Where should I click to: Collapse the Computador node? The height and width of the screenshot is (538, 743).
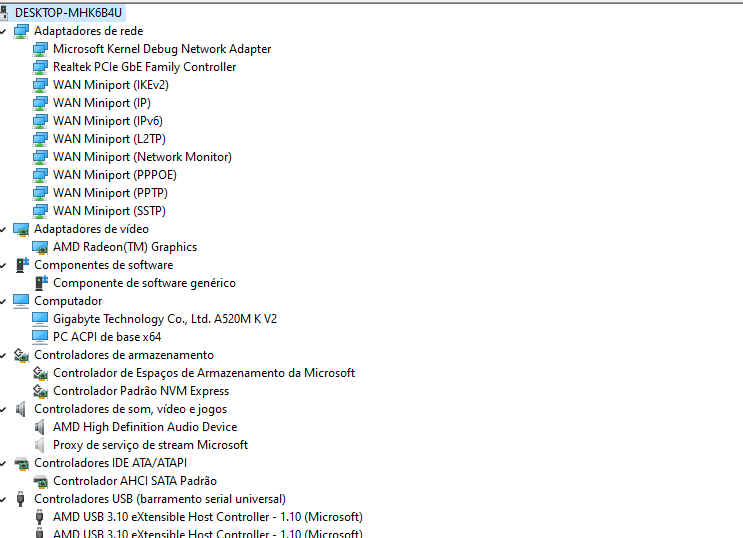click(3, 301)
